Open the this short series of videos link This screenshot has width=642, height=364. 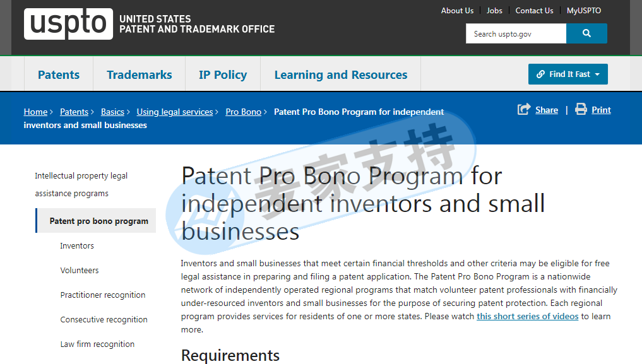[x=527, y=316]
